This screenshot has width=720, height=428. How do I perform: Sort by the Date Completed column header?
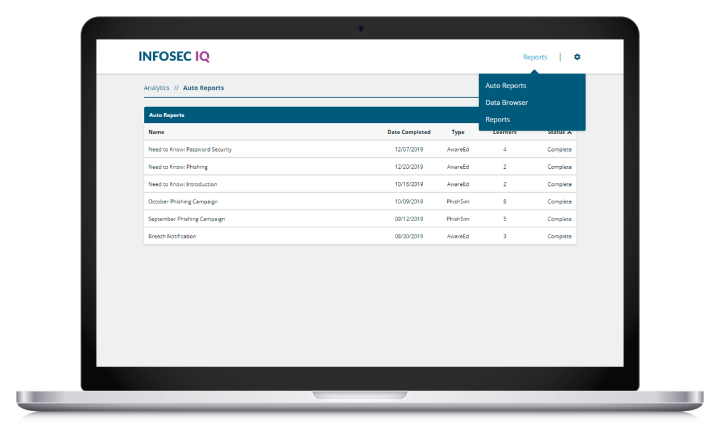pyautogui.click(x=410, y=132)
